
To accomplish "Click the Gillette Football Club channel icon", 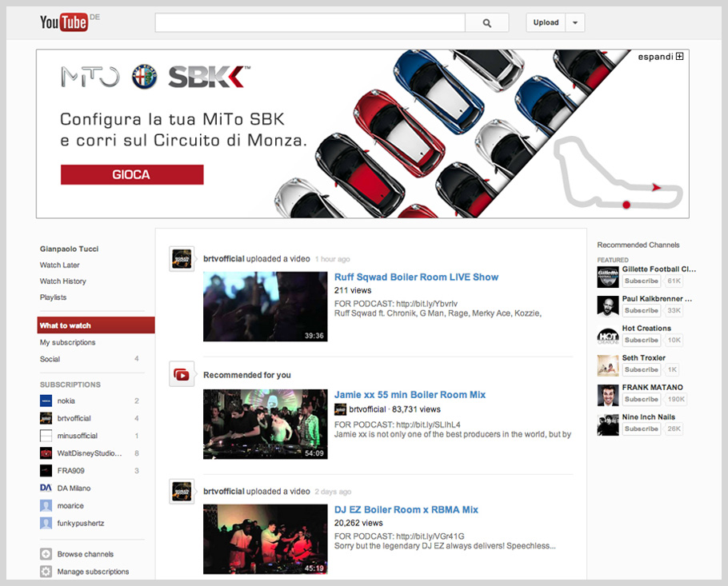I will [608, 277].
